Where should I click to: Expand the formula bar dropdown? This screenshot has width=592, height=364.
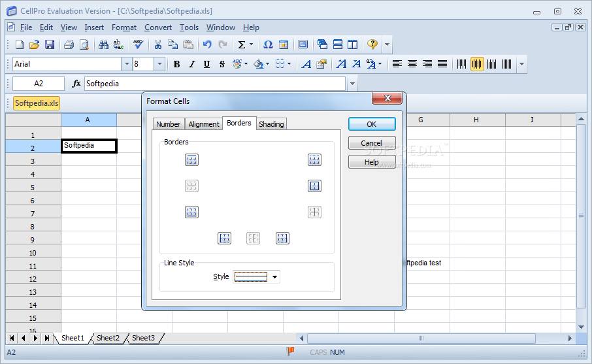click(x=352, y=84)
